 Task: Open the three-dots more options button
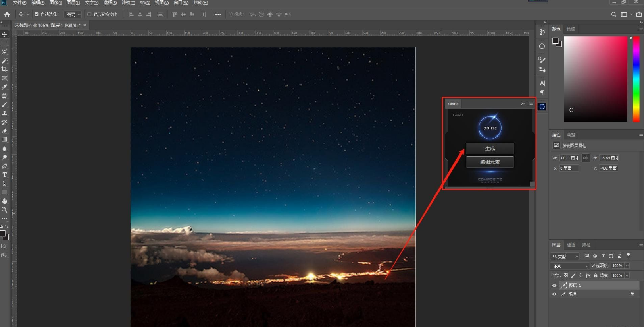click(x=218, y=14)
